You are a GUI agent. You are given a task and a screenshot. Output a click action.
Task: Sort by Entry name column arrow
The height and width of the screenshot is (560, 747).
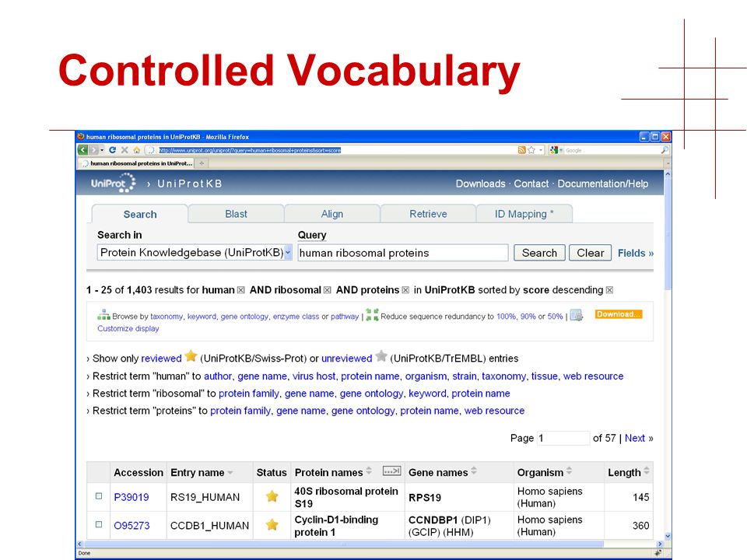tap(230, 473)
